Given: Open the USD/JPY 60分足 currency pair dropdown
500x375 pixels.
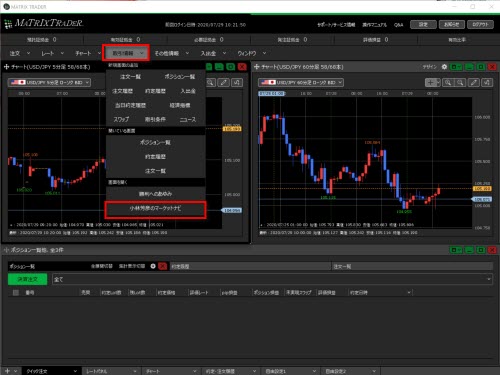Looking at the screenshot, I should [301, 82].
